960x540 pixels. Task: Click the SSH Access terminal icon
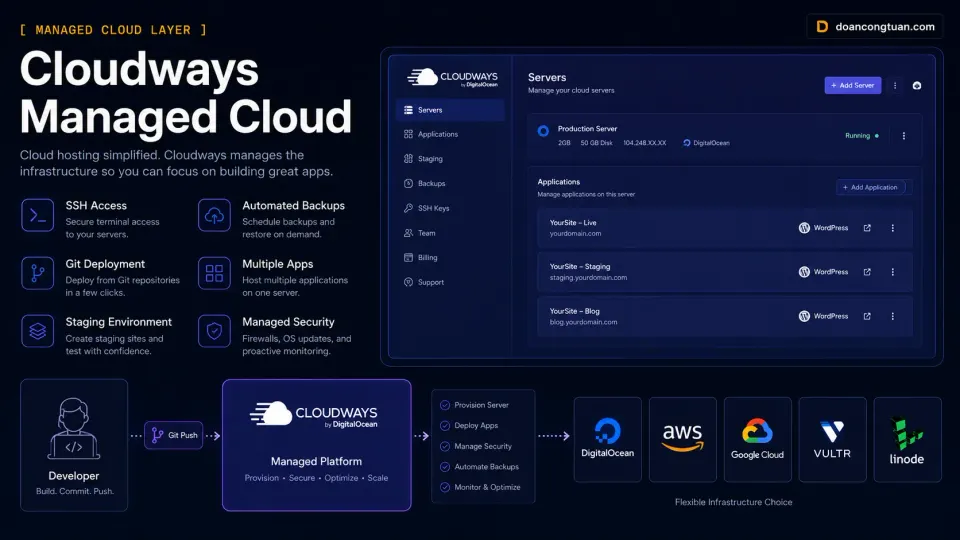(38, 216)
